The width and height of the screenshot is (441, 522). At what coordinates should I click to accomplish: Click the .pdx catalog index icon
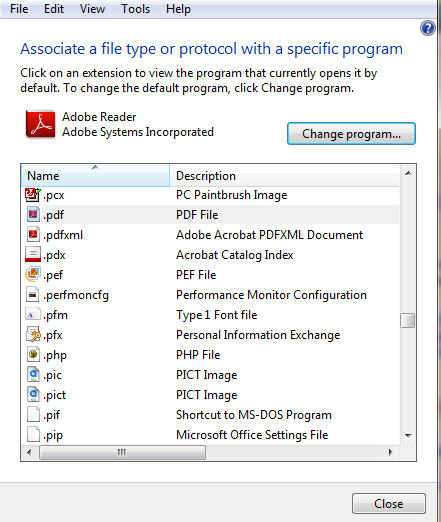33,255
